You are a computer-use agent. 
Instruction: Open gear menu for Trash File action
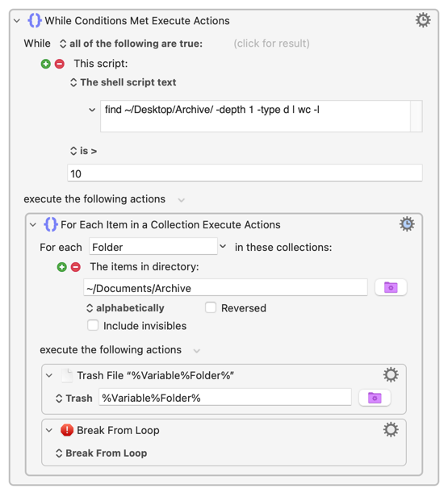[391, 375]
